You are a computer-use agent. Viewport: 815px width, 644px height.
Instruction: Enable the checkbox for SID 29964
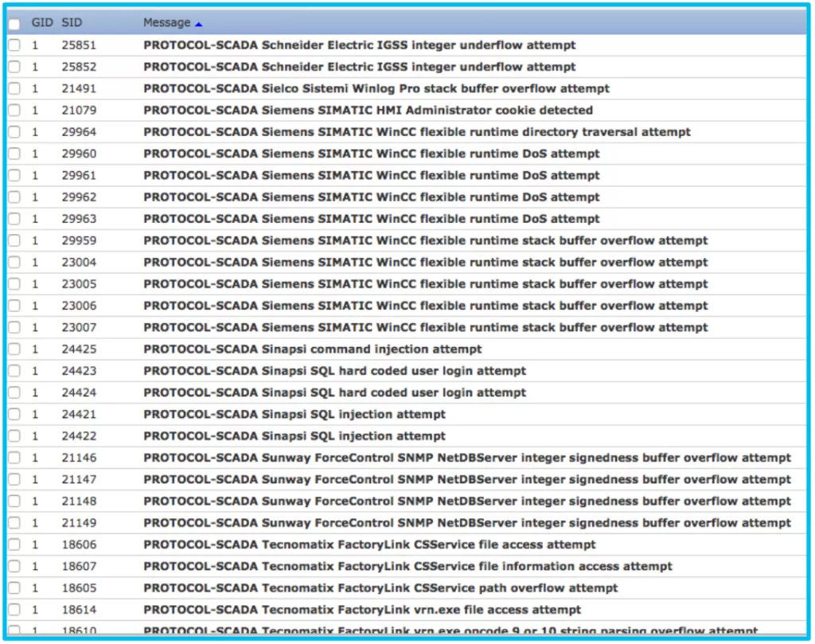click(x=14, y=132)
